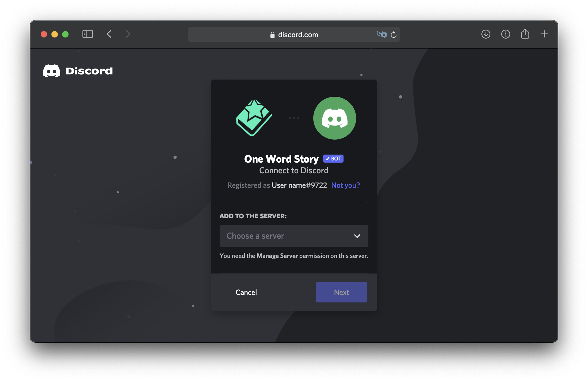Click the Next button to proceed

pos(342,292)
